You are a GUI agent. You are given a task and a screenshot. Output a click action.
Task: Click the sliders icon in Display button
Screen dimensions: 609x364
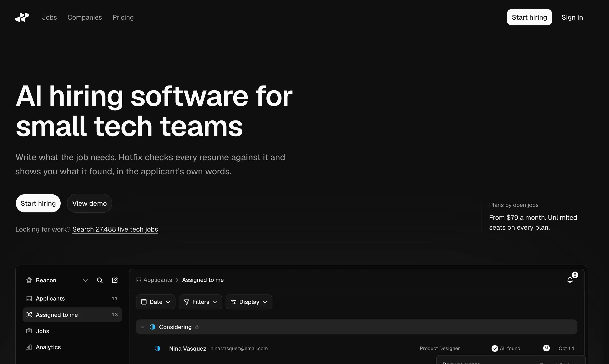coord(233,302)
